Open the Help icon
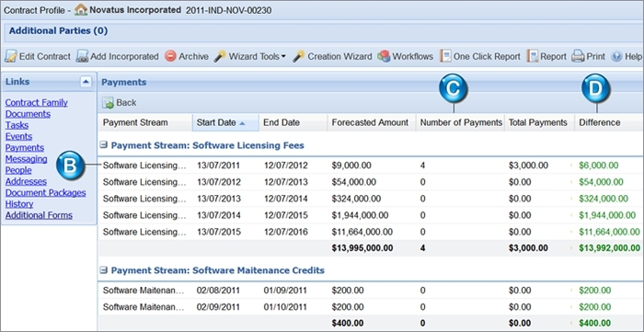644x332 pixels. pyautogui.click(x=617, y=56)
